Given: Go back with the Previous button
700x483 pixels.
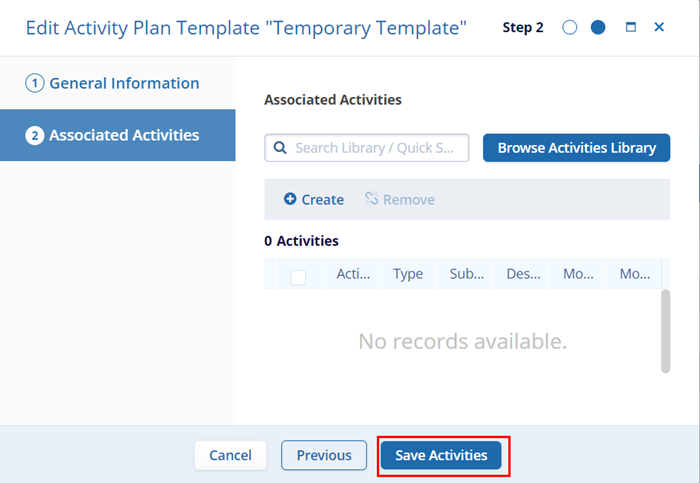Looking at the screenshot, I should [x=324, y=455].
